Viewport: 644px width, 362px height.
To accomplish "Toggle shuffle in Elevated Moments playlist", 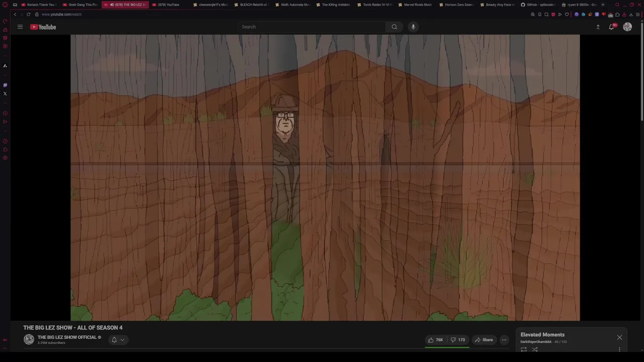I will pyautogui.click(x=535, y=349).
